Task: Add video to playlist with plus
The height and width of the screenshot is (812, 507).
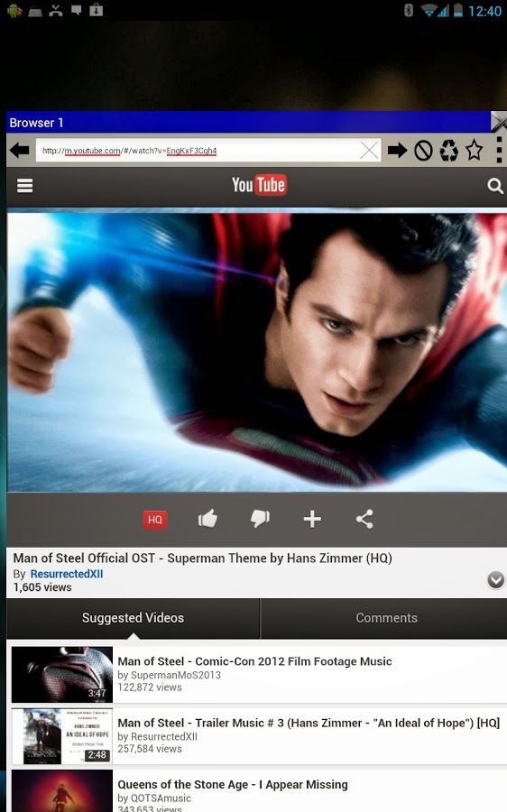Action: pos(312,519)
